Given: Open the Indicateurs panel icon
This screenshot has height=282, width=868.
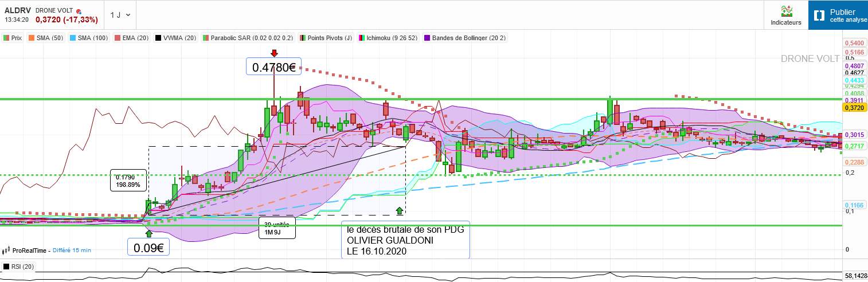Looking at the screenshot, I should click(x=786, y=11).
